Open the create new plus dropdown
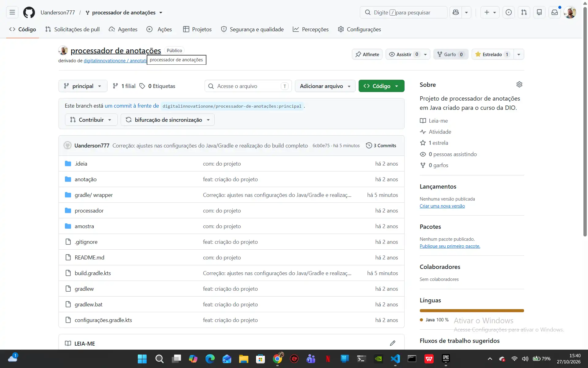 tap(490, 12)
